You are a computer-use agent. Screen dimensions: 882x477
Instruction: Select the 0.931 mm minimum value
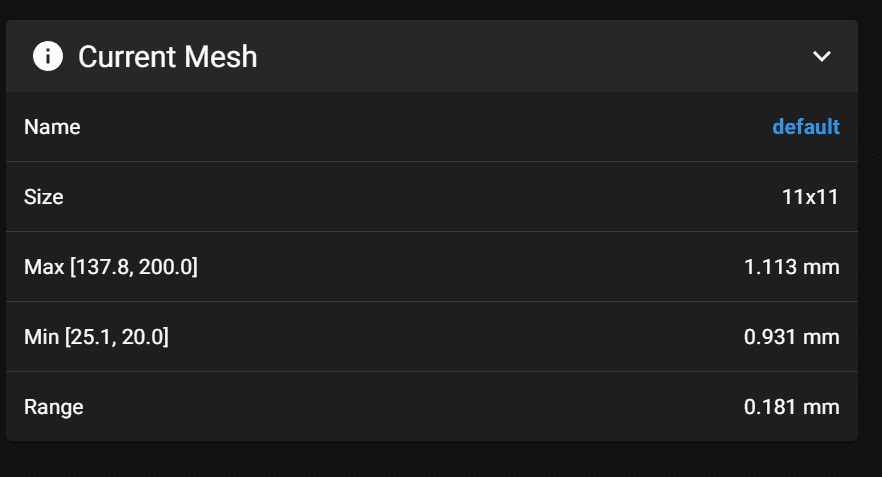coord(791,337)
